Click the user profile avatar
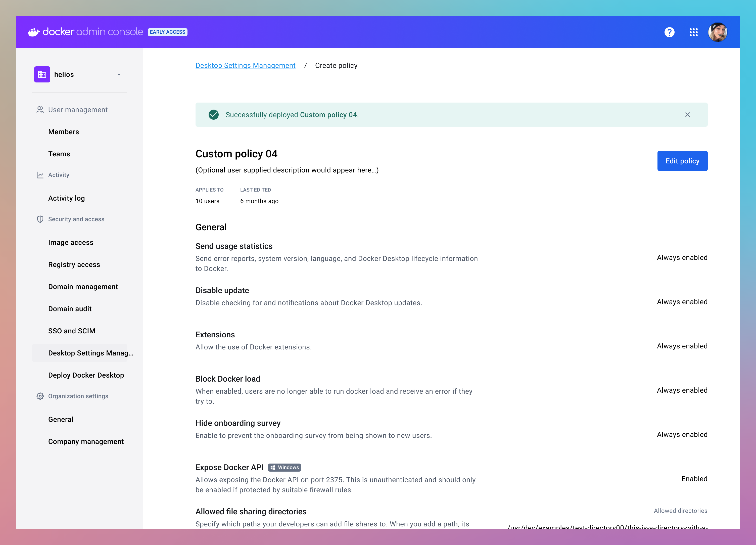The image size is (756, 545). tap(717, 32)
